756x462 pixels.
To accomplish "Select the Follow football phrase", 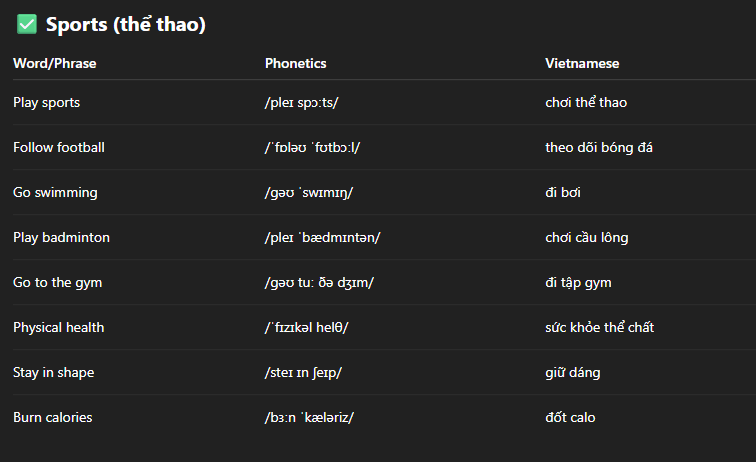I will (59, 147).
